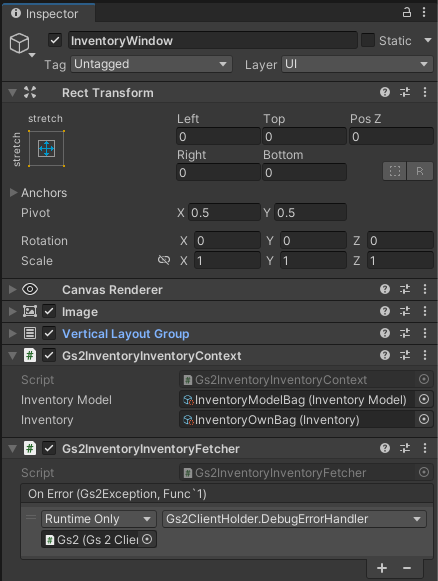The width and height of the screenshot is (438, 581).
Task: Open Rect Transform help reference icon
Action: tap(385, 92)
